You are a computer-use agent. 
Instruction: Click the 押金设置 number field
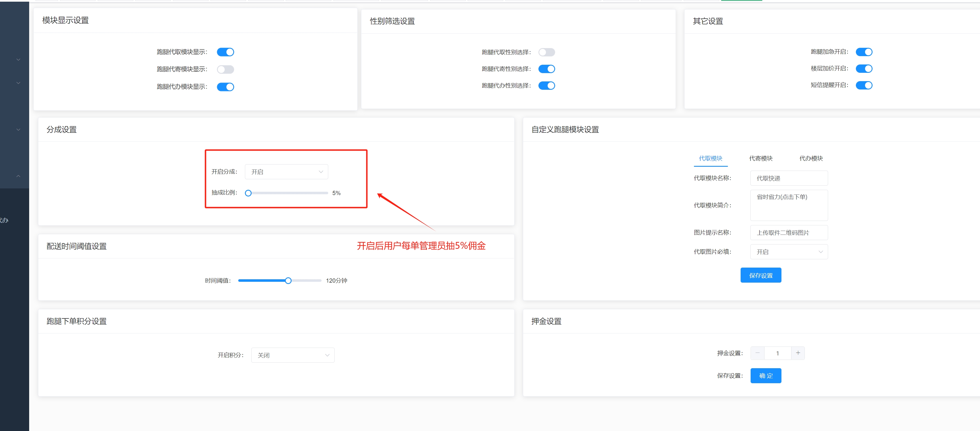tap(778, 353)
